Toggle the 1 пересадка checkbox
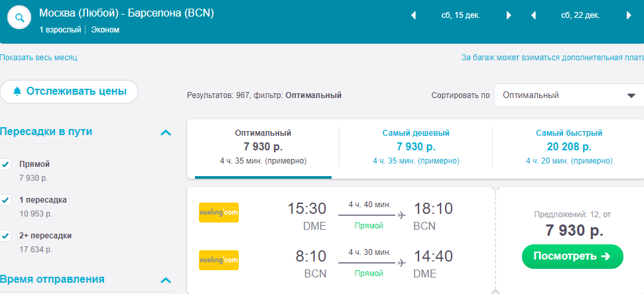 tap(5, 200)
